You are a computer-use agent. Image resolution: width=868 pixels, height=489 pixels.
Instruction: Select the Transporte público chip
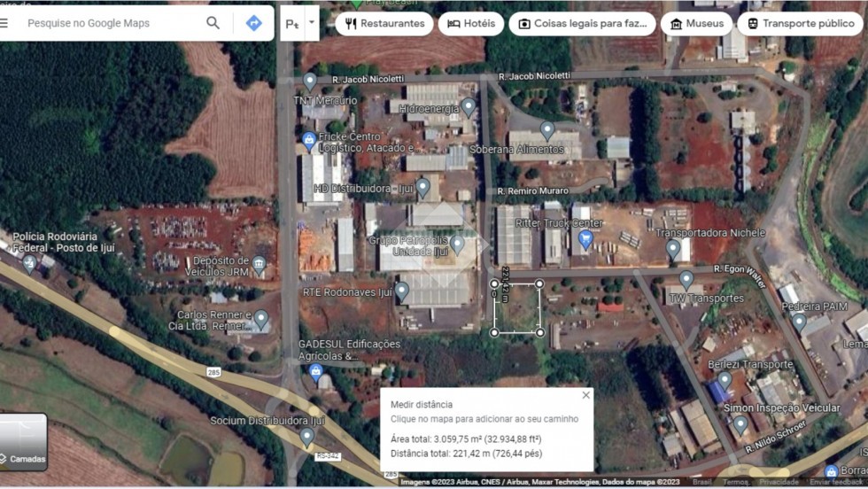(x=801, y=24)
